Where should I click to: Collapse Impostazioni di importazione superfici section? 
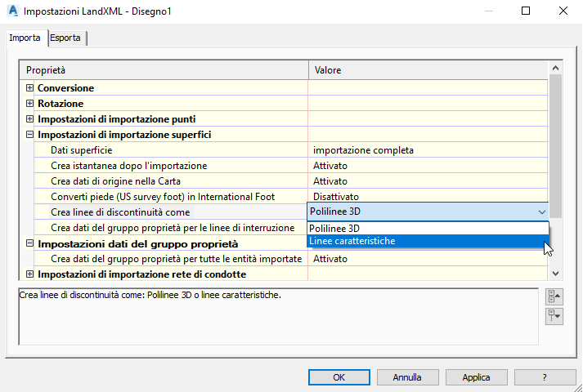(30, 135)
